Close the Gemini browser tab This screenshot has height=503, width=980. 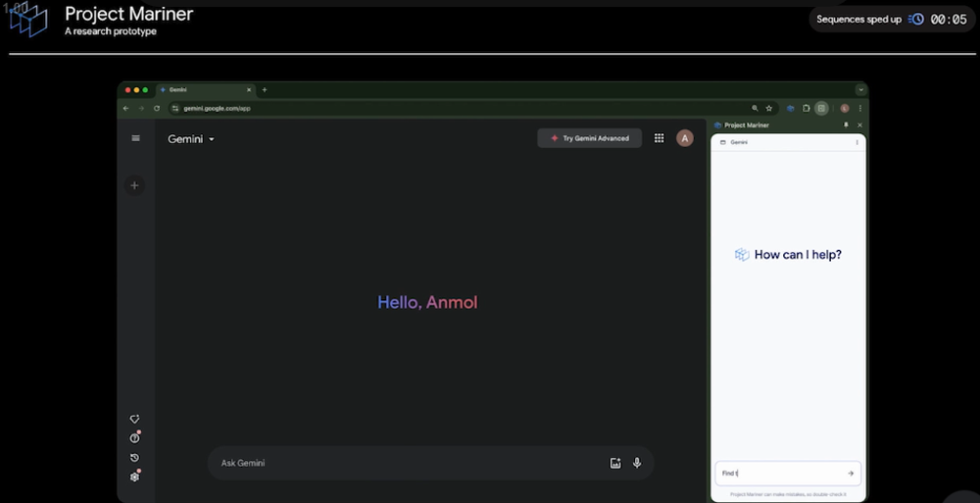[x=249, y=90]
